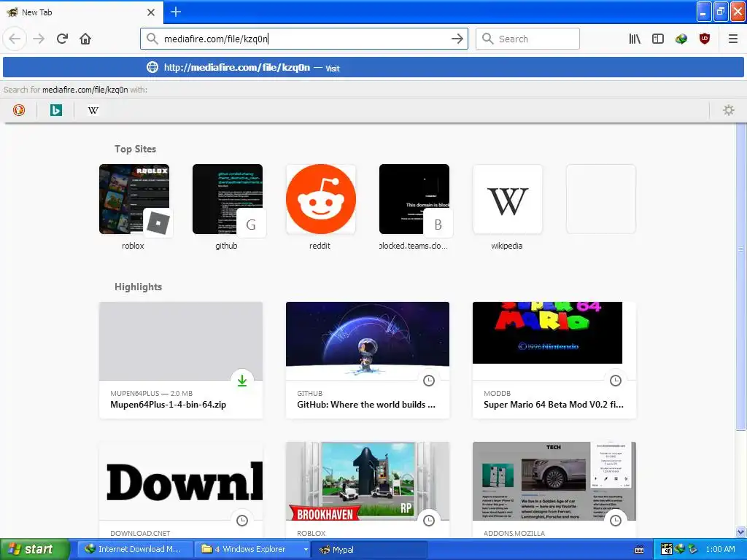747x560 pixels.
Task: Open the hamburger application menu
Action: (x=732, y=39)
